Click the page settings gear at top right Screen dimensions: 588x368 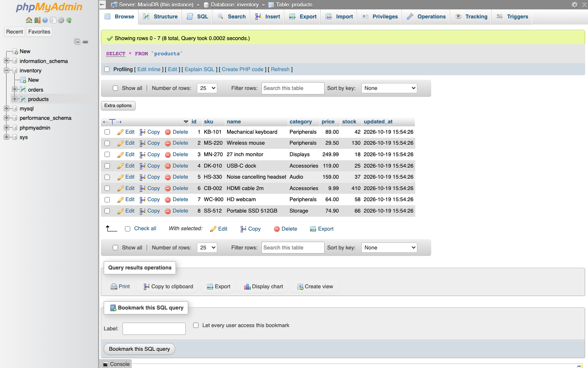(x=575, y=4)
